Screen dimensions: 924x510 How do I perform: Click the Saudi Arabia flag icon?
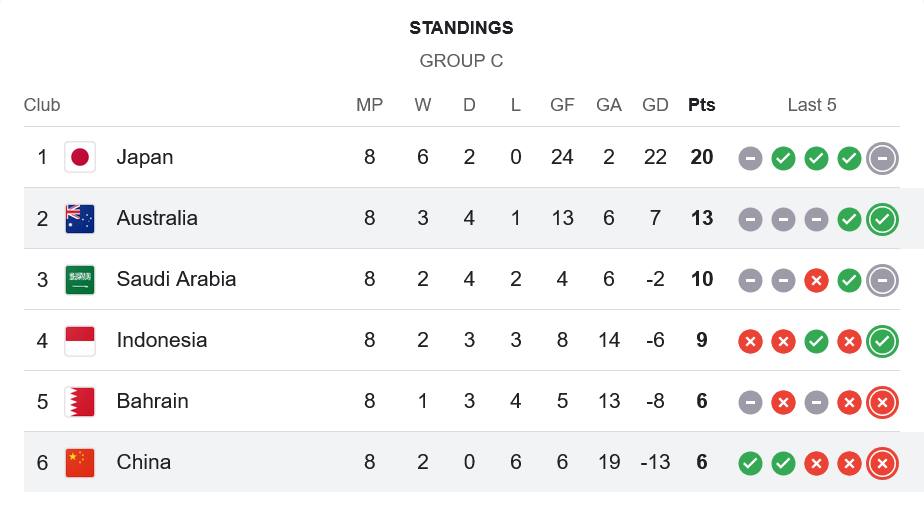click(80, 279)
